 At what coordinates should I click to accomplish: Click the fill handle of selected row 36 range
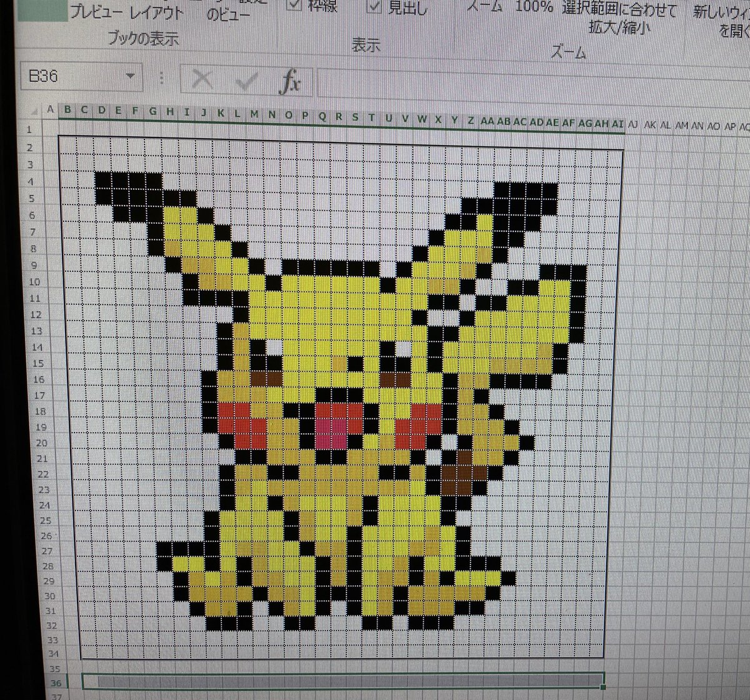pyautogui.click(x=602, y=687)
